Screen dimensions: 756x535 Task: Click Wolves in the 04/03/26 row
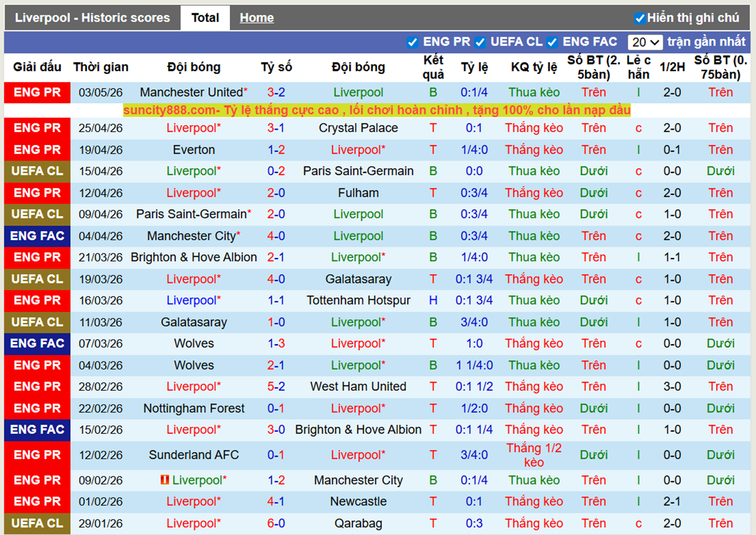point(194,365)
